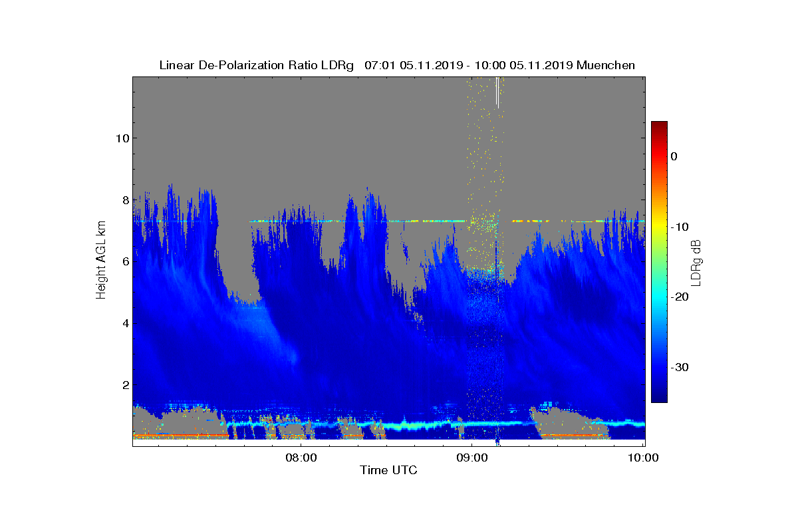Click the 8 km height tick label
The image size is (798, 532).
(124, 199)
